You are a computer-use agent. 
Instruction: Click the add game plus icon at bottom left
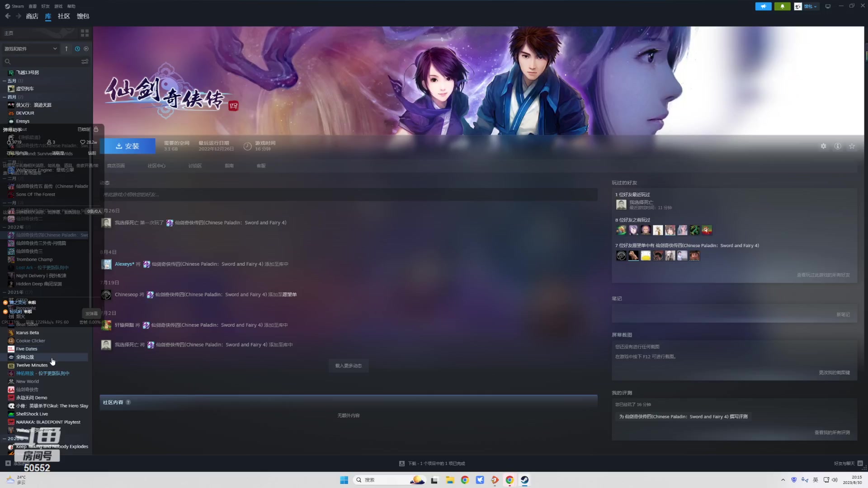coord(8,464)
